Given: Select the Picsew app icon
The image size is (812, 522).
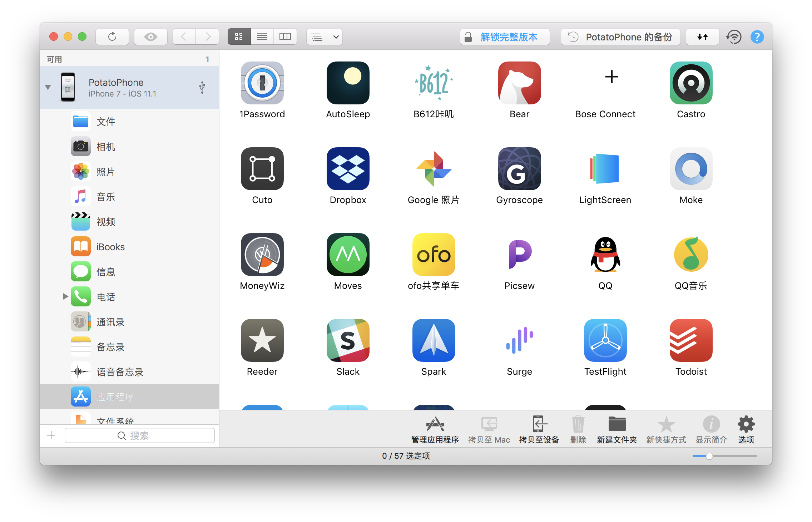Looking at the screenshot, I should click(x=519, y=255).
